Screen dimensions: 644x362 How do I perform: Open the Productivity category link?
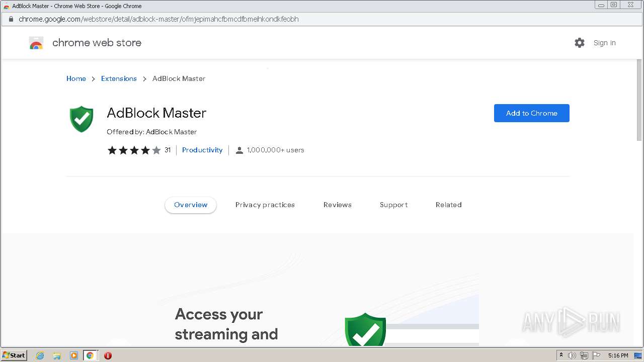coord(202,150)
